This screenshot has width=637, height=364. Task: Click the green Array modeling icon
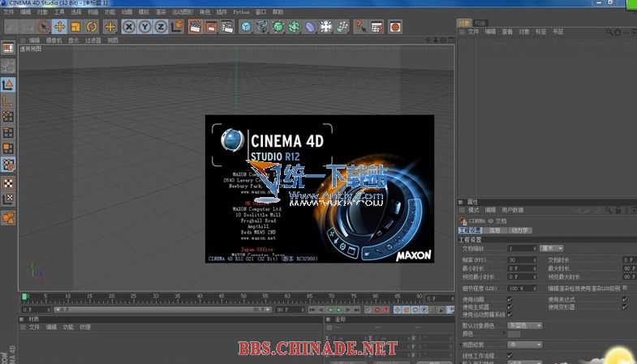tap(294, 27)
